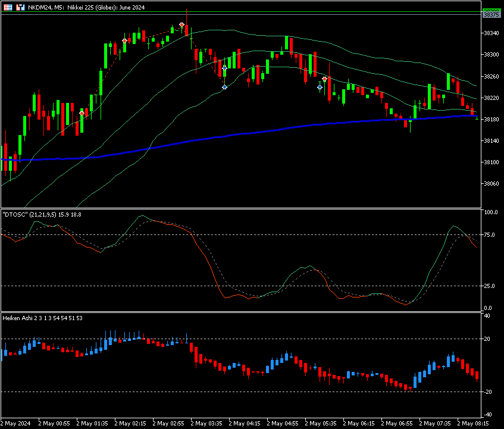This screenshot has height=429, width=504.
Task: Click the 2 May 05:35 time label
Action: (x=321, y=423)
